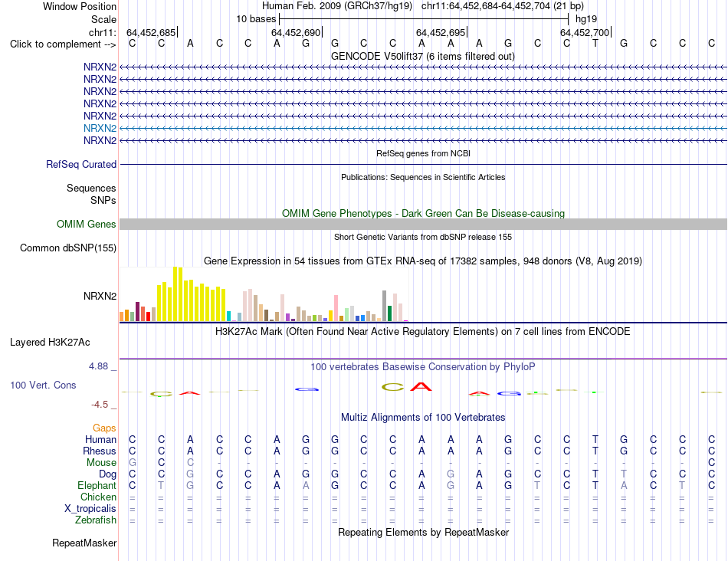
Task: Click the '100 Vert. Cons' label
Action: pos(43,385)
